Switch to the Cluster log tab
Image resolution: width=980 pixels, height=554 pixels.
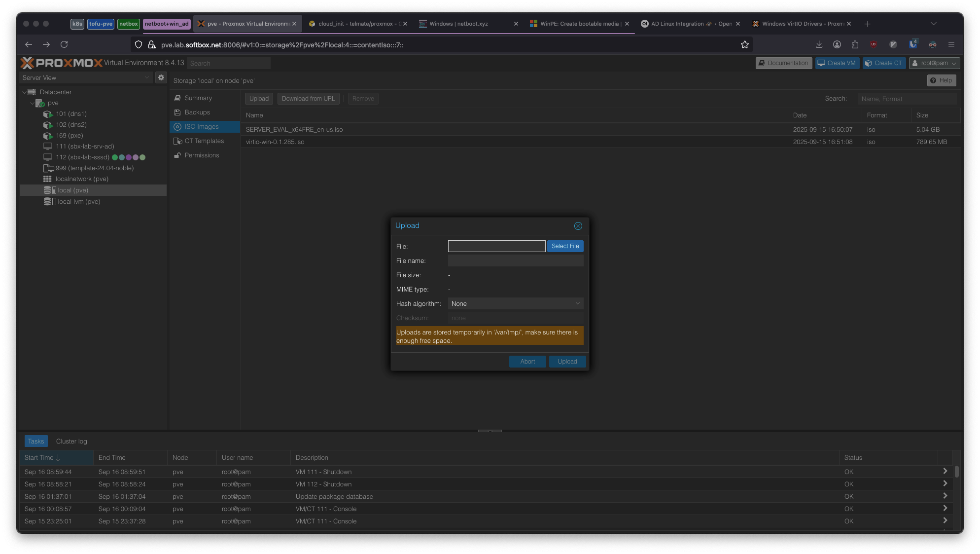71,441
